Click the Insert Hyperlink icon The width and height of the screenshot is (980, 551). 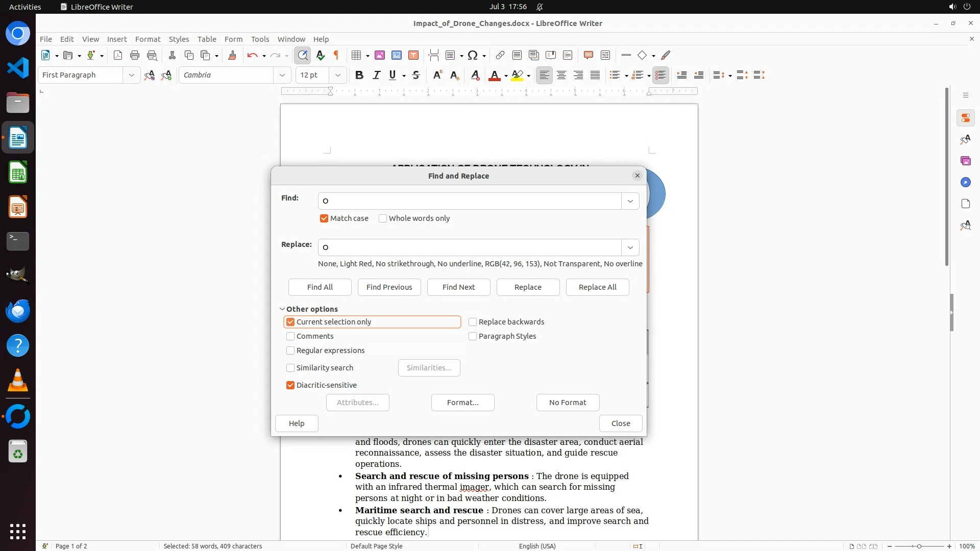pyautogui.click(x=500, y=55)
